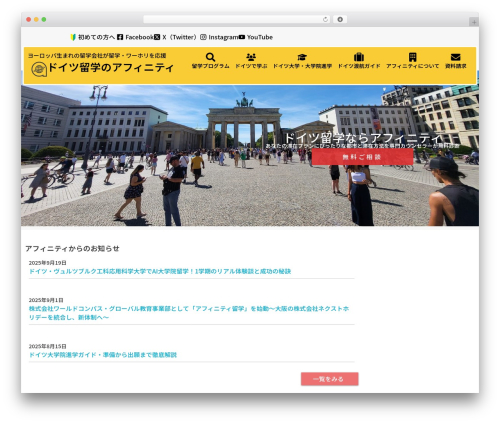Click the browser download icon near address bar
This screenshot has height=423, width=500.
coord(340,19)
